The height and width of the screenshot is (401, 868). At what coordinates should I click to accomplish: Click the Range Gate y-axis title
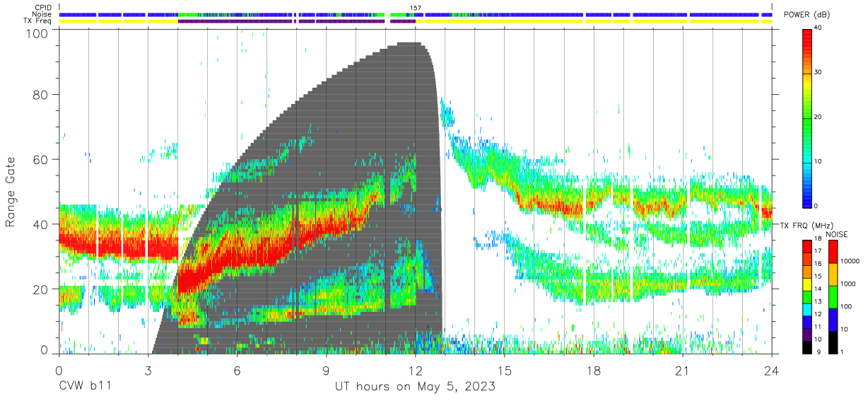pyautogui.click(x=11, y=192)
